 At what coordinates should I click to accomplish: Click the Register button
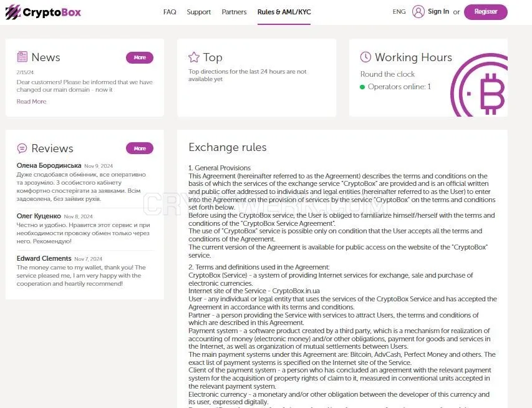485,12
